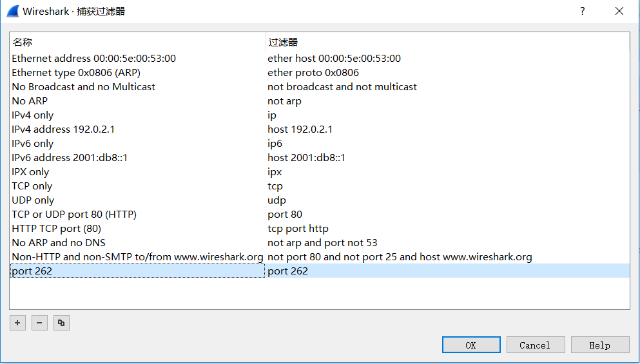The height and width of the screenshot is (364, 640).
Task: Click filter 'ether host 00:00:5e:00:53:00'
Action: (x=335, y=59)
